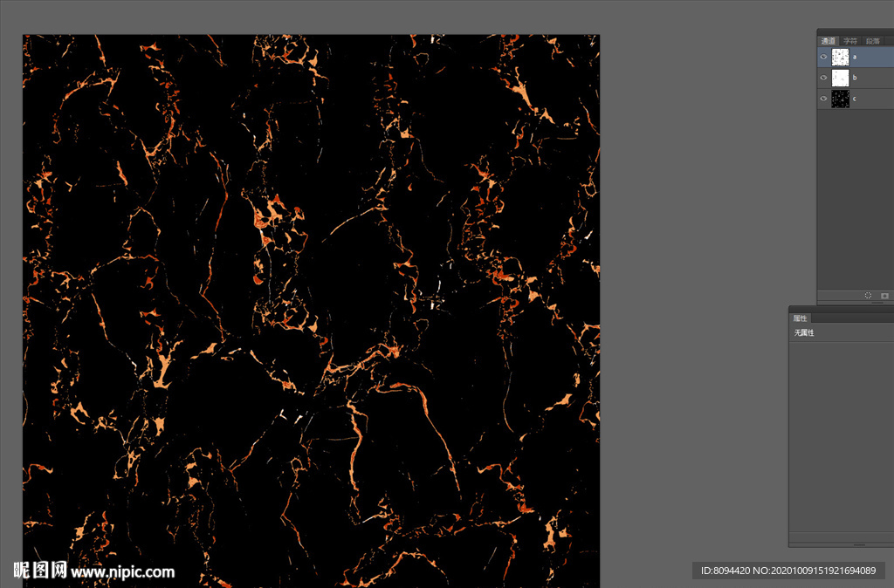Toggle the eye icon for channel c
894x588 pixels.
(823, 99)
